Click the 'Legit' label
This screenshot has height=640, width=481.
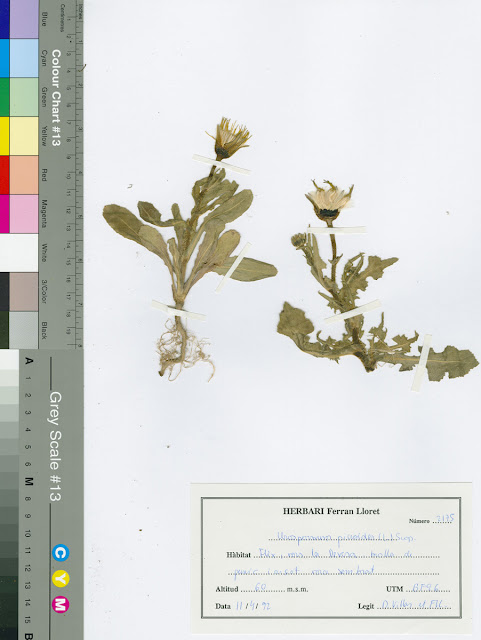(x=366, y=606)
